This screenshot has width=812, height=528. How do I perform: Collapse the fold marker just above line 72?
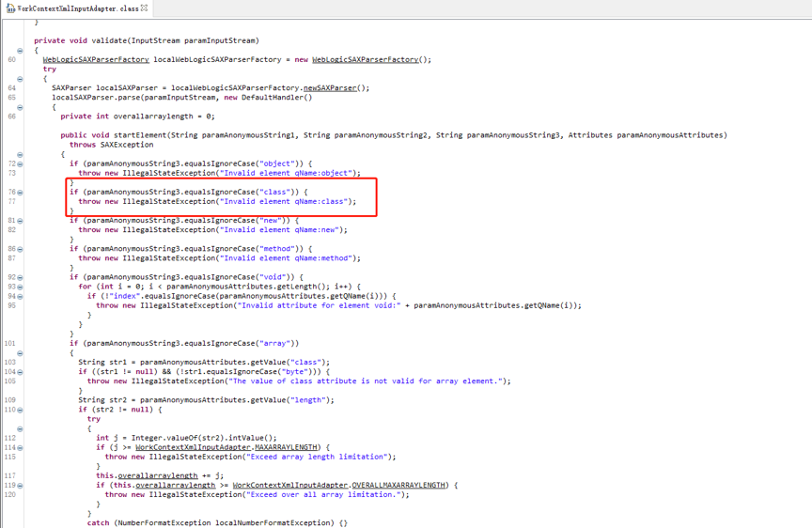(x=20, y=155)
